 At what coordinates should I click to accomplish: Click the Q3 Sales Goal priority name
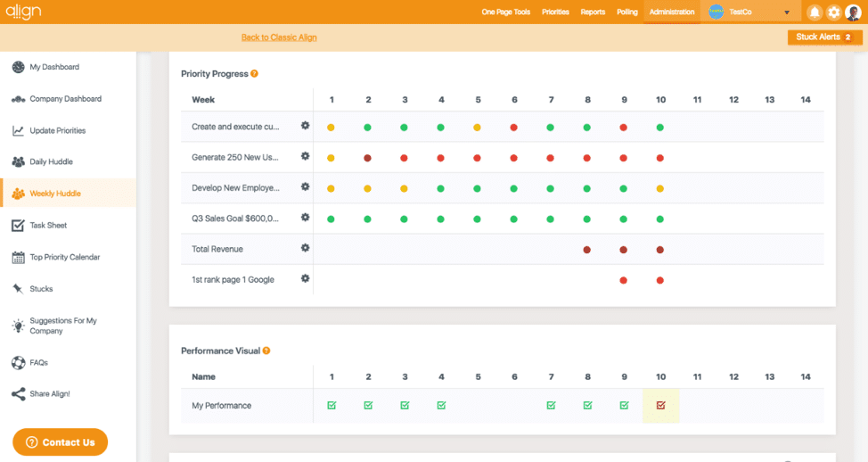coord(235,219)
